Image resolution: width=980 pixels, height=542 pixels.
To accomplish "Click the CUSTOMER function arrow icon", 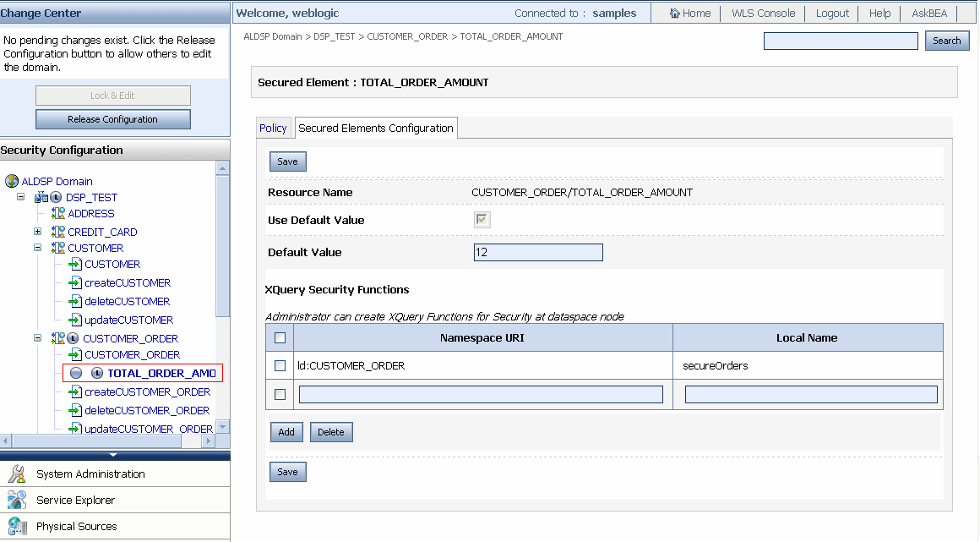I will 75,264.
